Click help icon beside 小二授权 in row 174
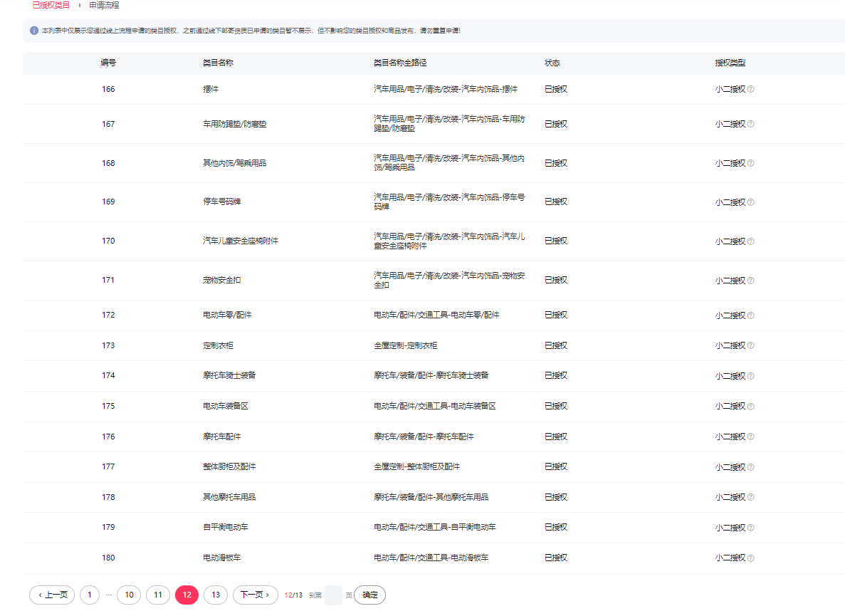845x616 pixels. (750, 376)
